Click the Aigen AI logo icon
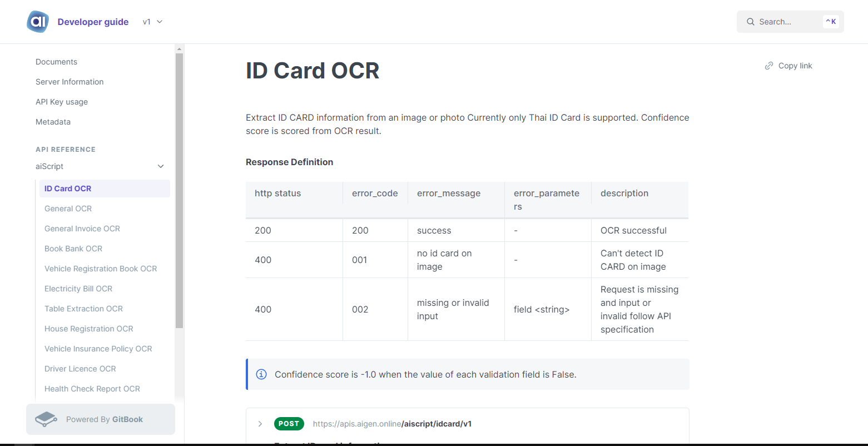 tap(38, 22)
